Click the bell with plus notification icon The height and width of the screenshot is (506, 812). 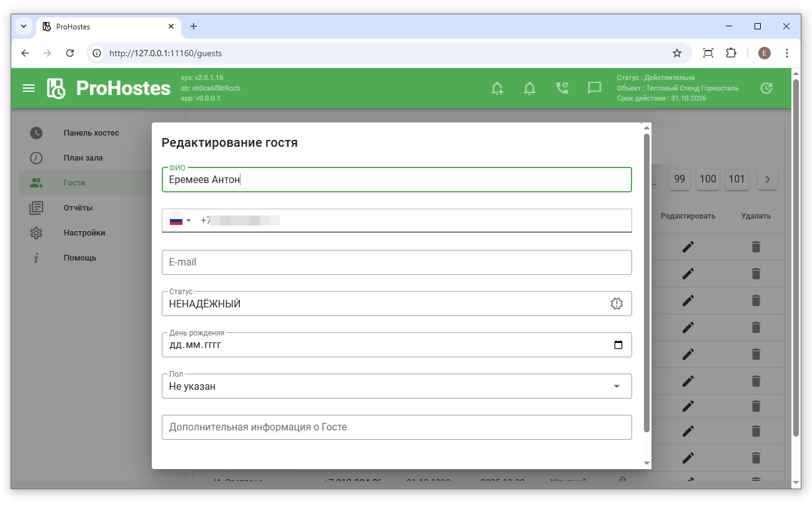[x=497, y=88]
